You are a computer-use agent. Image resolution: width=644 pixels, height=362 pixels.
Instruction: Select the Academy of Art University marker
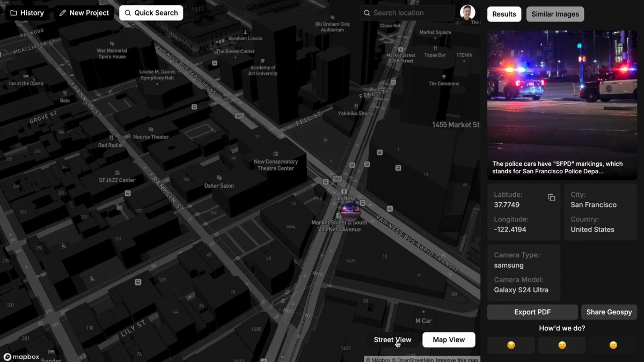coord(262,67)
